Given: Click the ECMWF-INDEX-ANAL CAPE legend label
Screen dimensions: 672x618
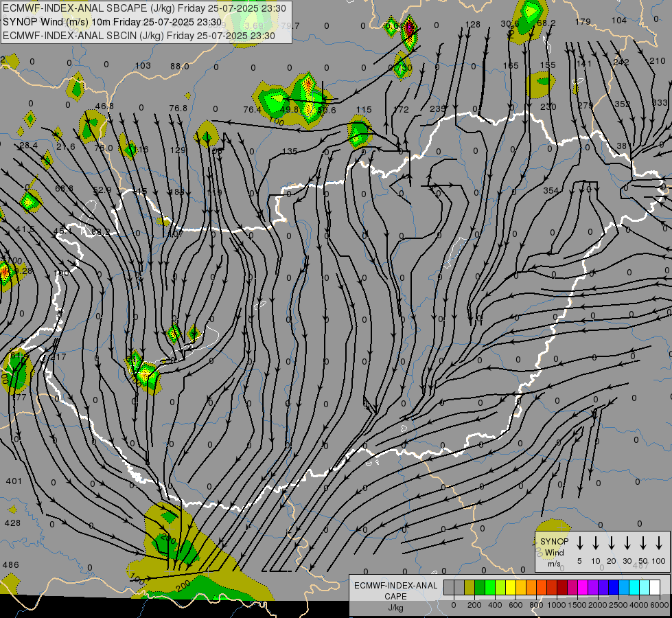Looking at the screenshot, I should [x=396, y=591].
